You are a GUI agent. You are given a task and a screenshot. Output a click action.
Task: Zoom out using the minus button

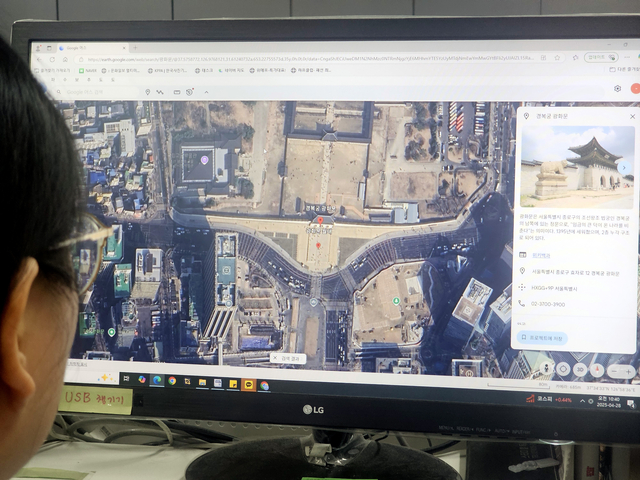pyautogui.click(x=614, y=371)
